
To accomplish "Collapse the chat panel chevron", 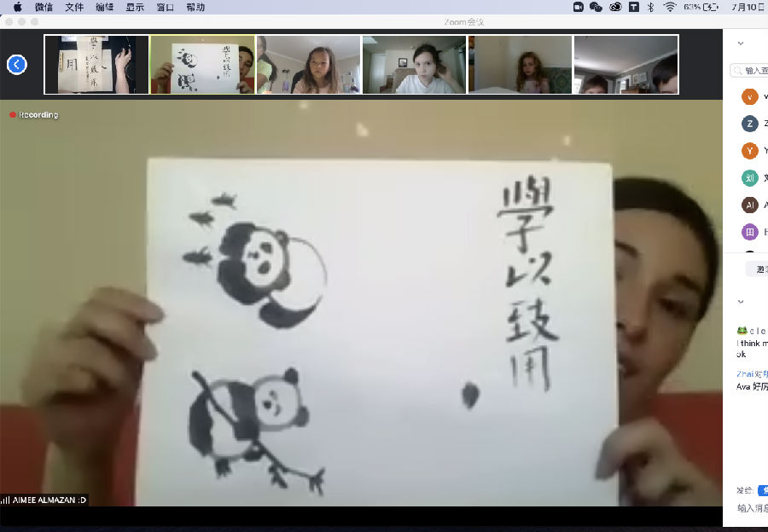I will click(x=740, y=302).
